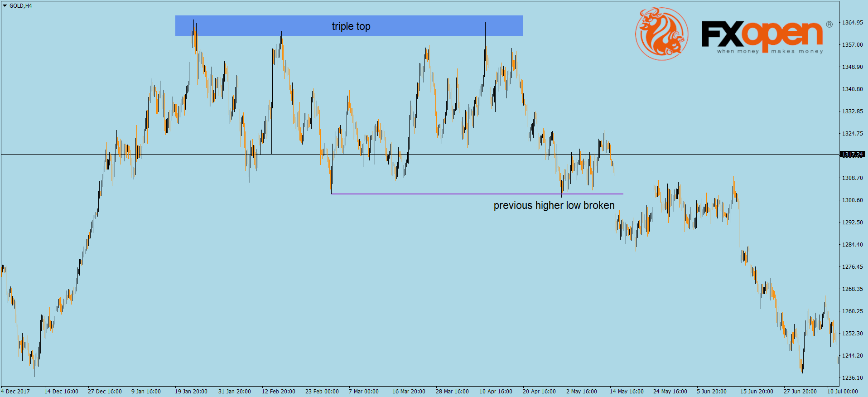Click the 14 May 16:00 time label

(x=627, y=392)
